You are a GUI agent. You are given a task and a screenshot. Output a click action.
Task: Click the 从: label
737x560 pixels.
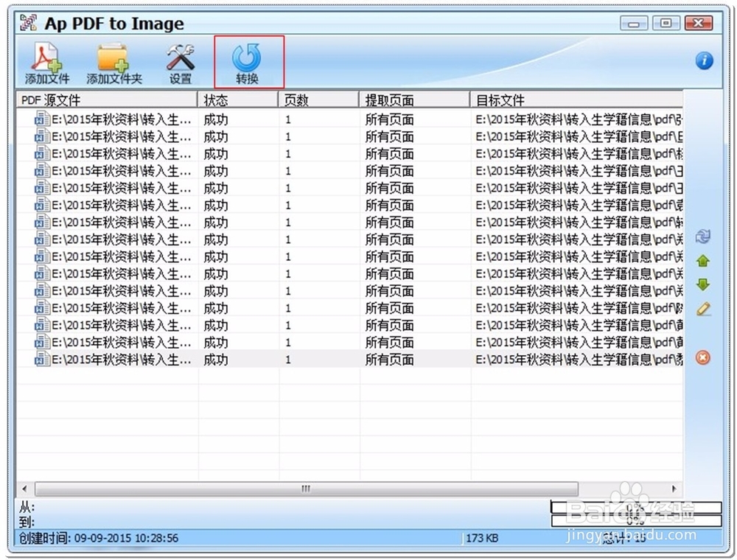pos(27,508)
